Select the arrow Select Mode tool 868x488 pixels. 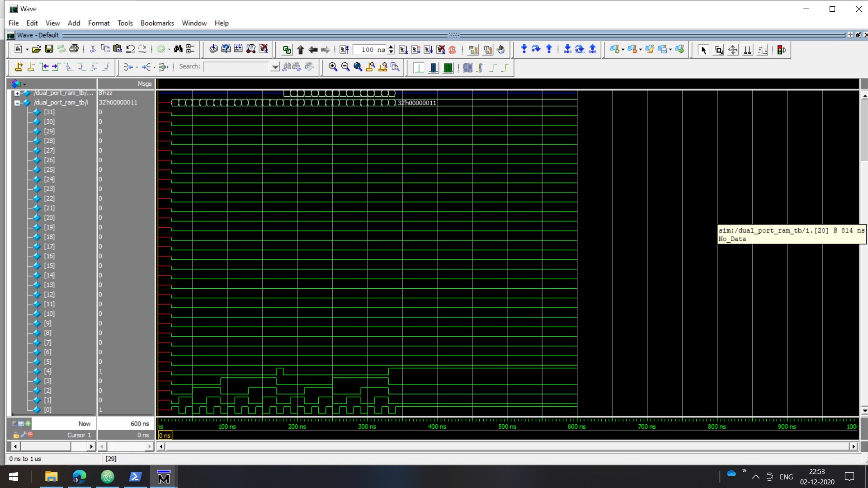[703, 50]
